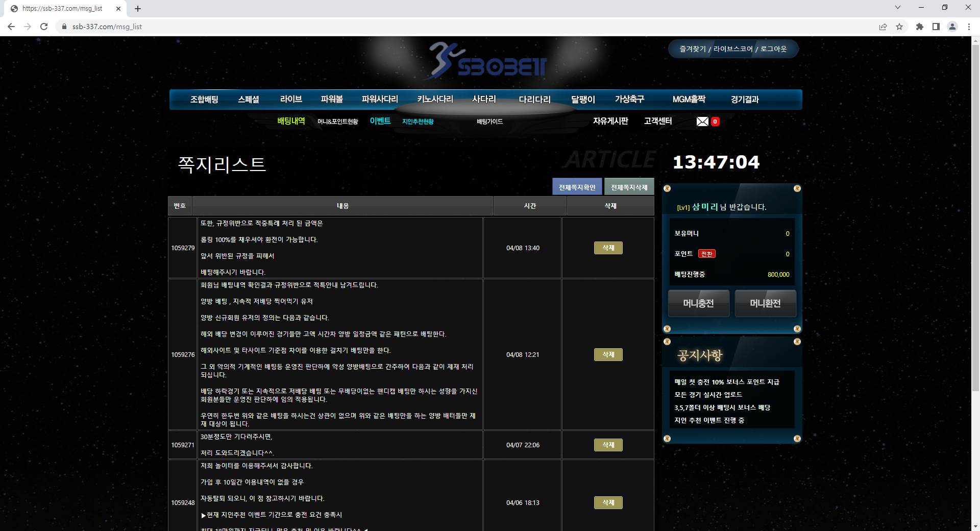980x531 pixels.
Task: Open the 파워사다리 menu
Action: click(380, 99)
